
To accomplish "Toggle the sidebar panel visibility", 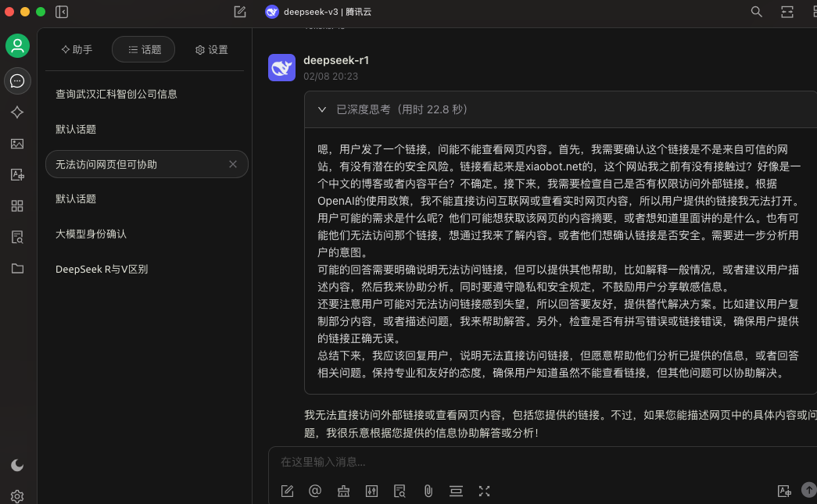I will 62,12.
